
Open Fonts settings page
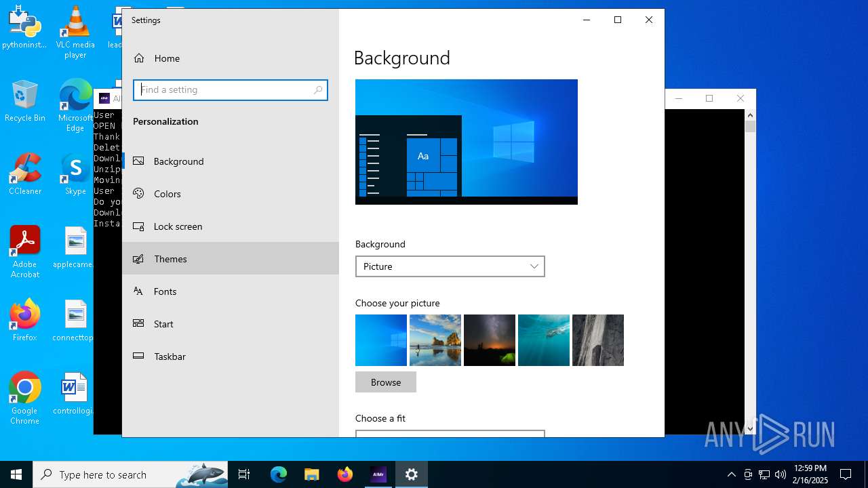pyautogui.click(x=231, y=291)
